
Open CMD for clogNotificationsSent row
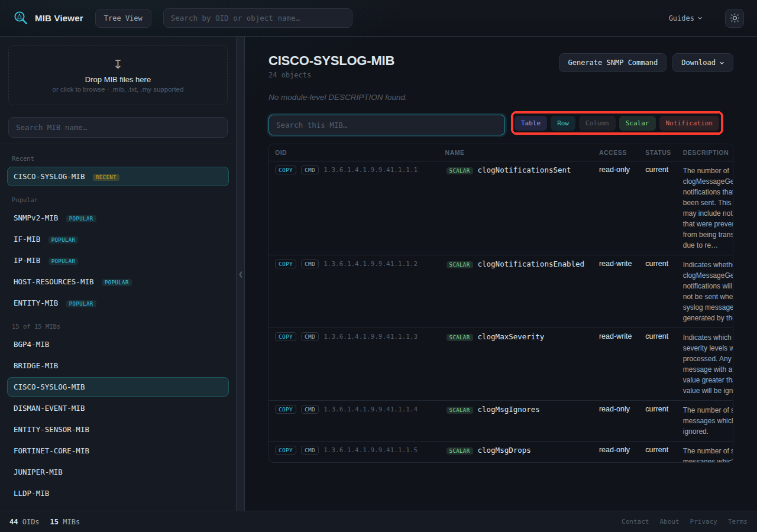[310, 170]
